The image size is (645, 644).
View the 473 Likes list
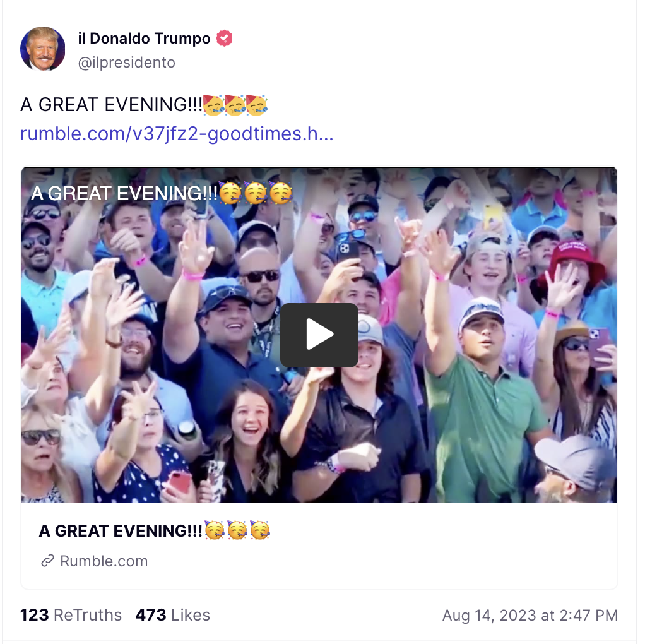click(172, 615)
